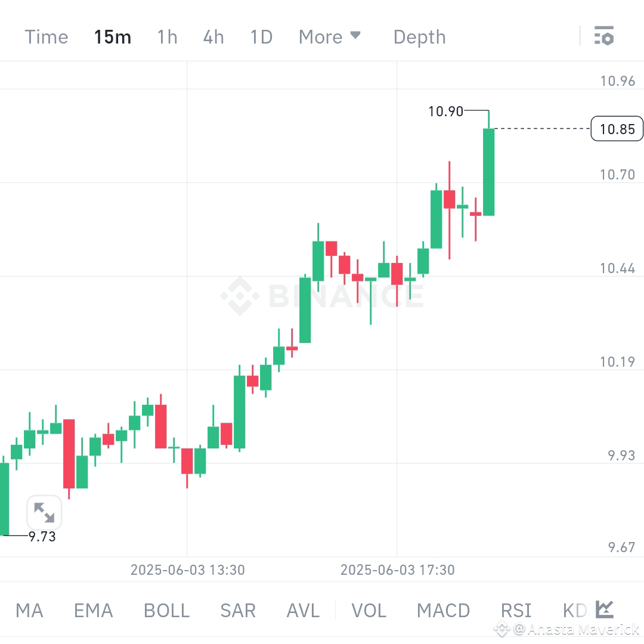Switch to the Depth view

(419, 36)
